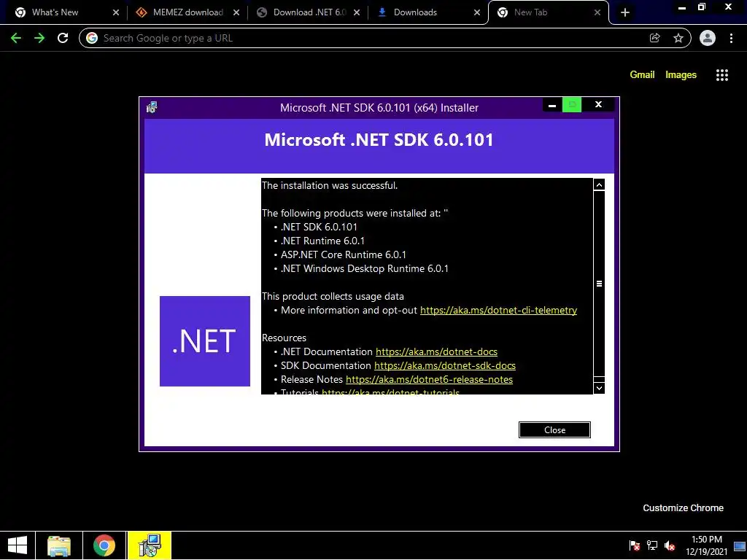Click the .NET logo image
This screenshot has height=560, width=747.
tap(205, 341)
